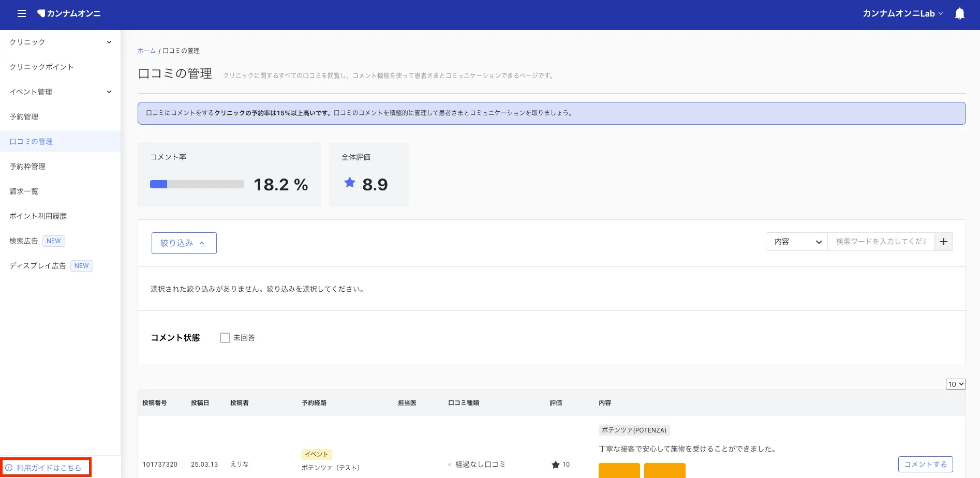980x478 pixels.
Task: Click the NEW badge next to 検索広告
Action: [x=54, y=241]
